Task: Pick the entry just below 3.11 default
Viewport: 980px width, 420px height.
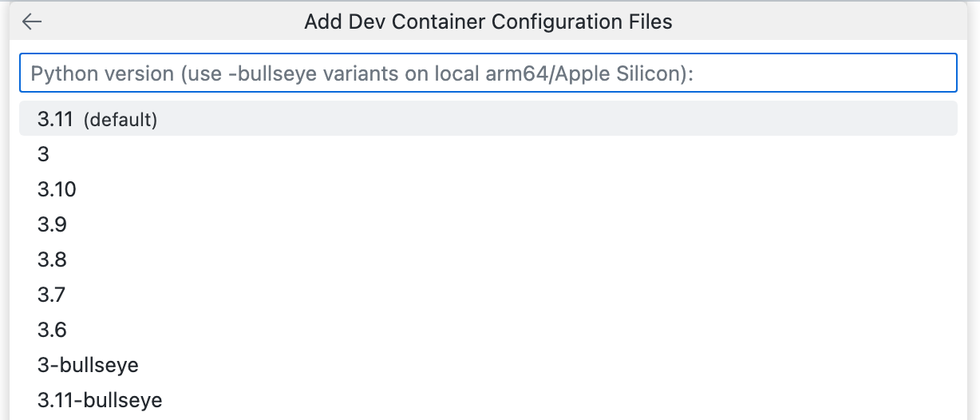Action: point(44,154)
